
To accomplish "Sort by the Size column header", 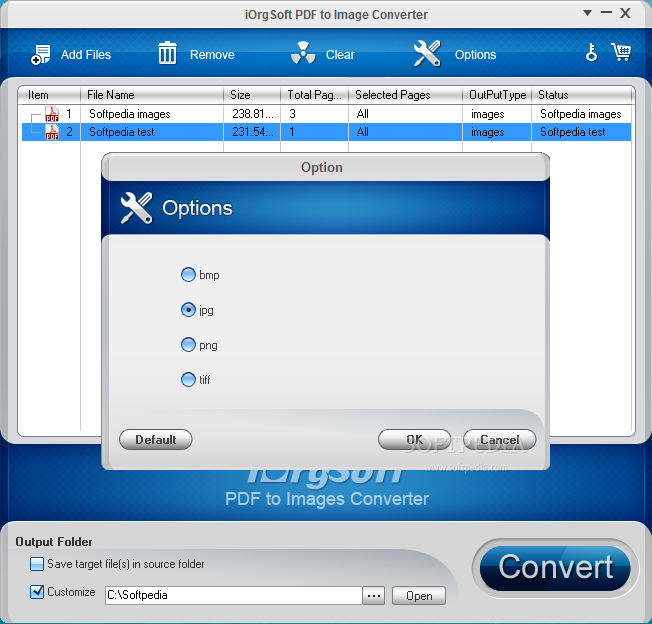I will [252, 95].
